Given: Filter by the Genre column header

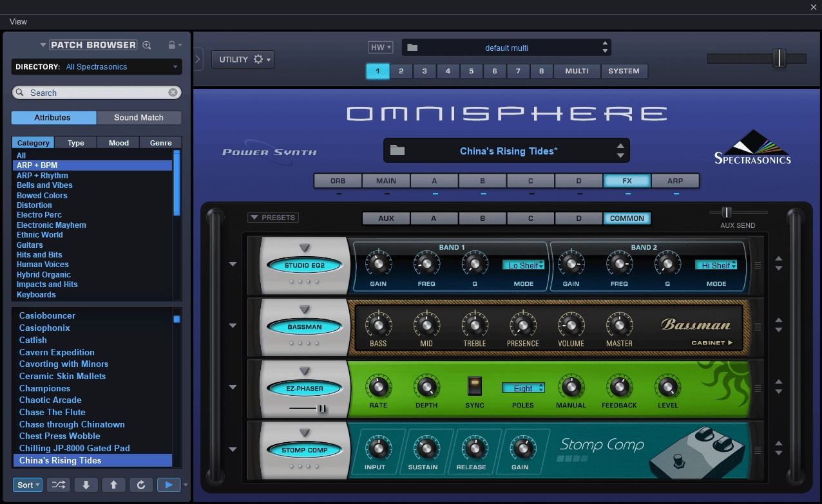Looking at the screenshot, I should tap(161, 143).
